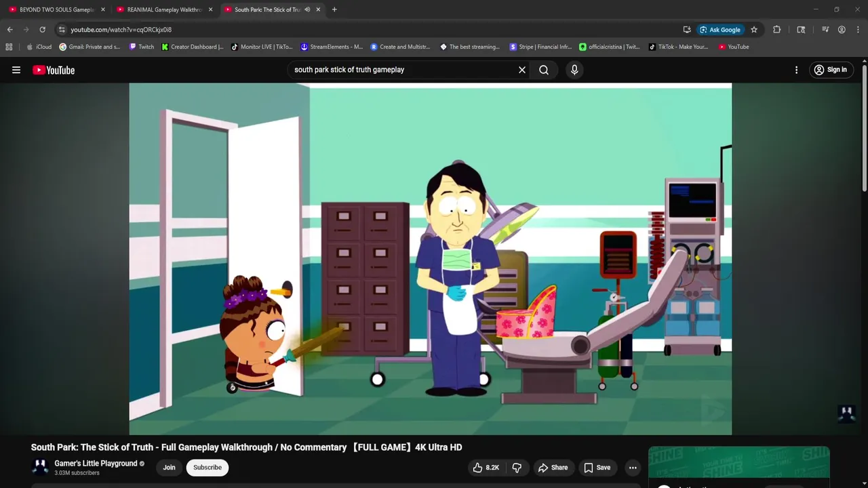Open the Creator Dashboard bookmark
Screen dimensions: 868x488
point(193,47)
